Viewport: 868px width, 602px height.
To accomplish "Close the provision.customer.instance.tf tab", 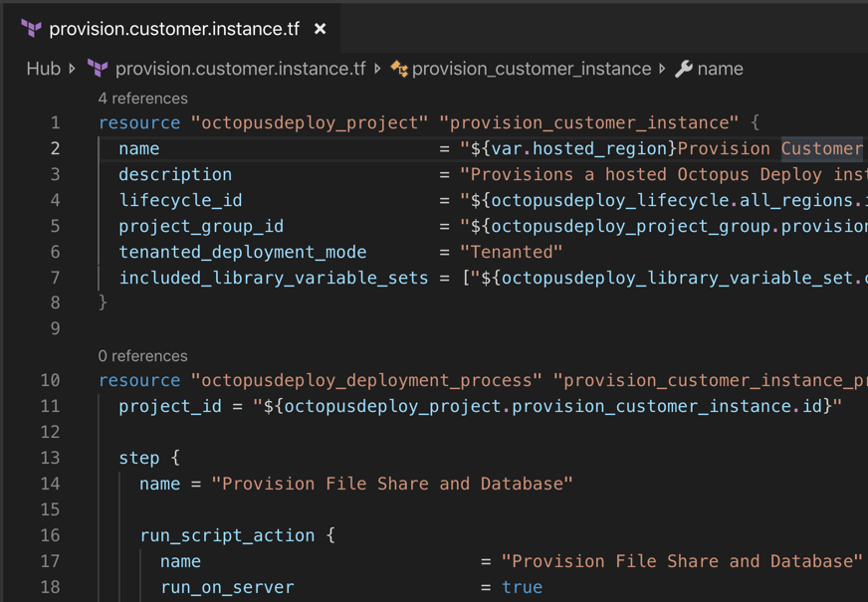I will coord(320,29).
